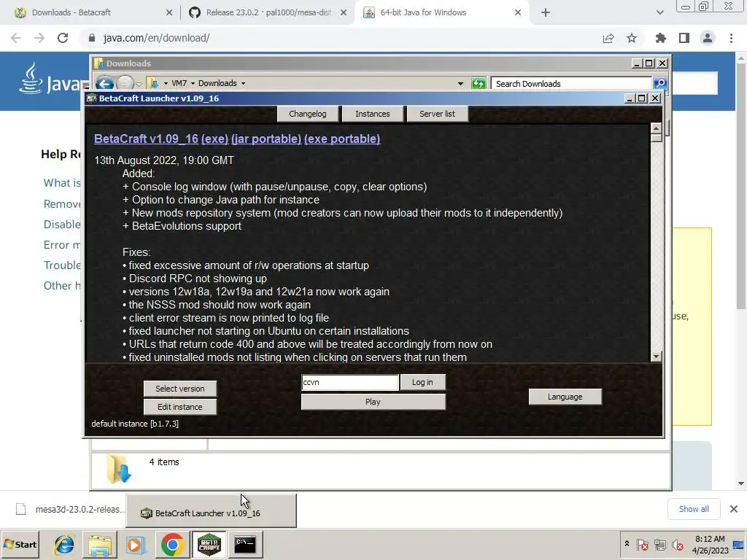Click the refresh icon in Downloads window

pos(479,83)
